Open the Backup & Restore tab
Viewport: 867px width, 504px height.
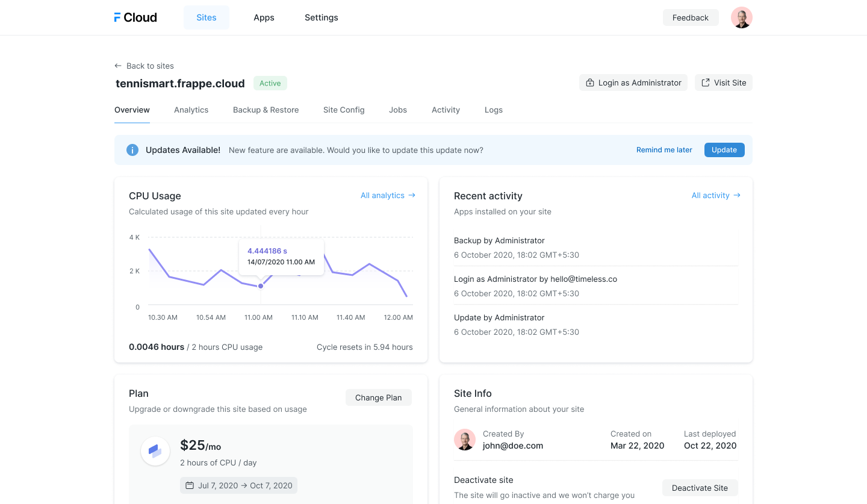pos(266,110)
